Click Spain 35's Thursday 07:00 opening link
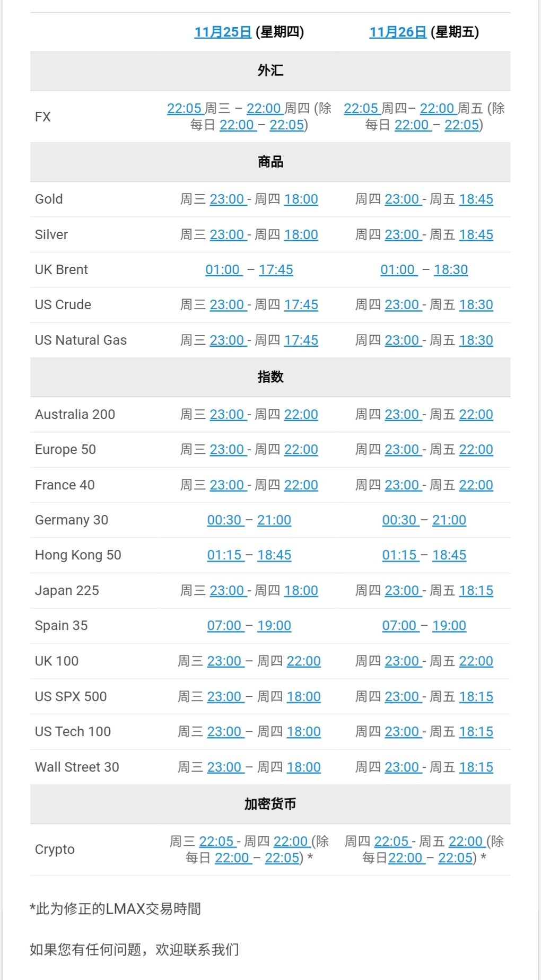This screenshot has width=541, height=980. click(x=224, y=626)
